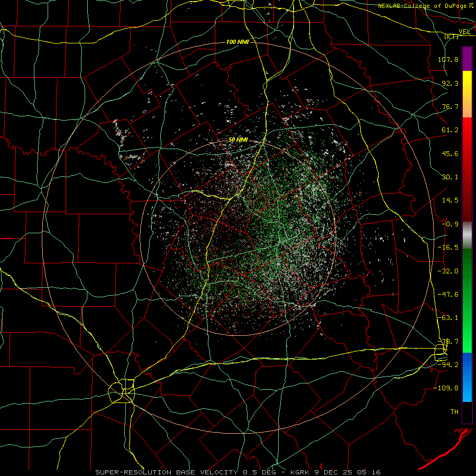Click the "100 NMI" range ring label

pyautogui.click(x=237, y=42)
